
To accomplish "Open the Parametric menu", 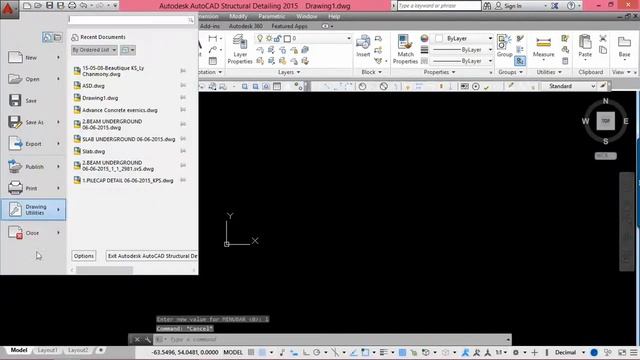I will (x=271, y=17).
